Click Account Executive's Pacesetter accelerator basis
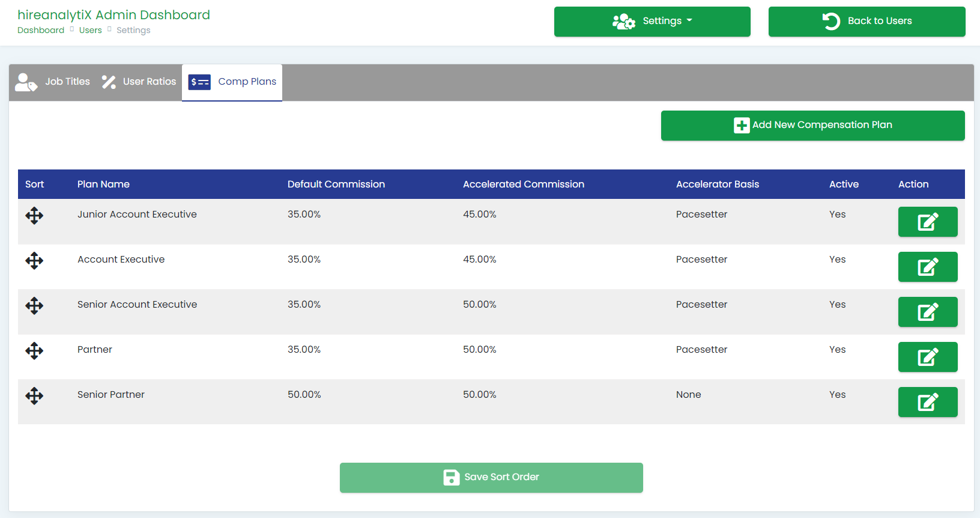The image size is (980, 518). 701,260
